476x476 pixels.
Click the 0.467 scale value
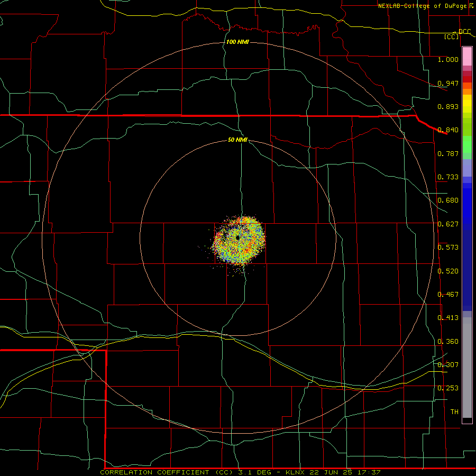pyautogui.click(x=448, y=295)
